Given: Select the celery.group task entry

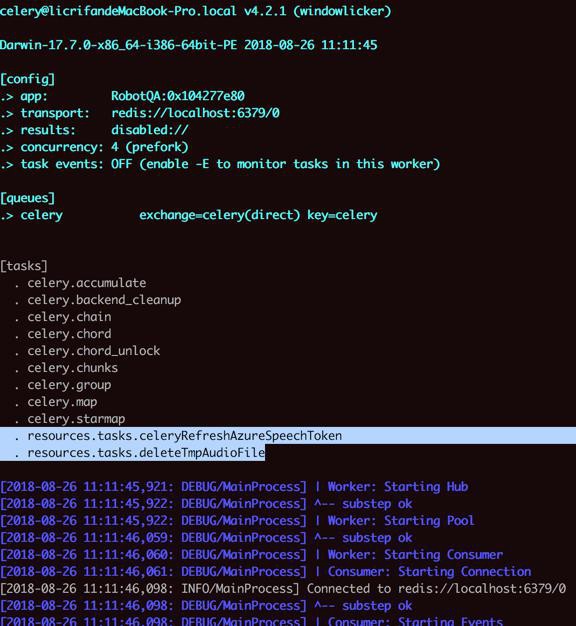Looking at the screenshot, I should tap(63, 385).
